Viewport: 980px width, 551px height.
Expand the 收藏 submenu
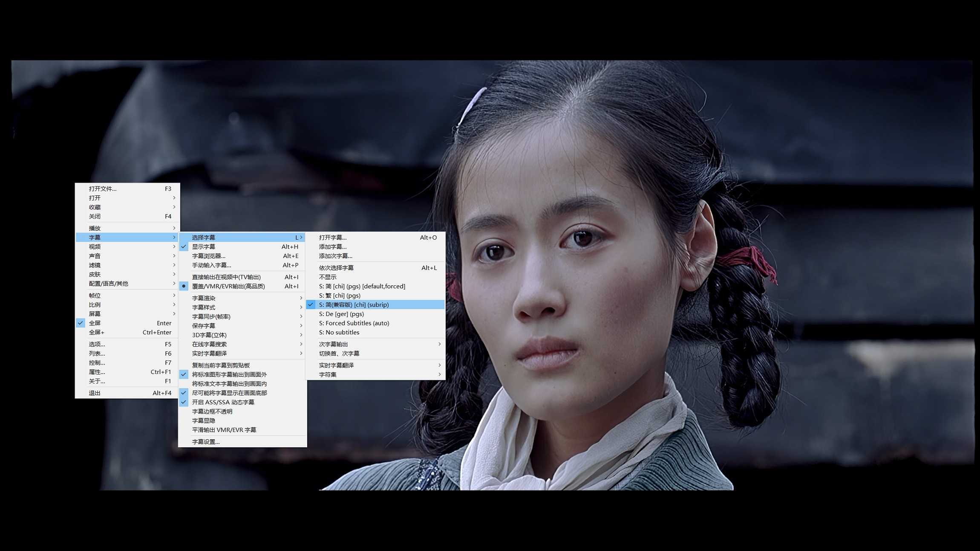127,207
